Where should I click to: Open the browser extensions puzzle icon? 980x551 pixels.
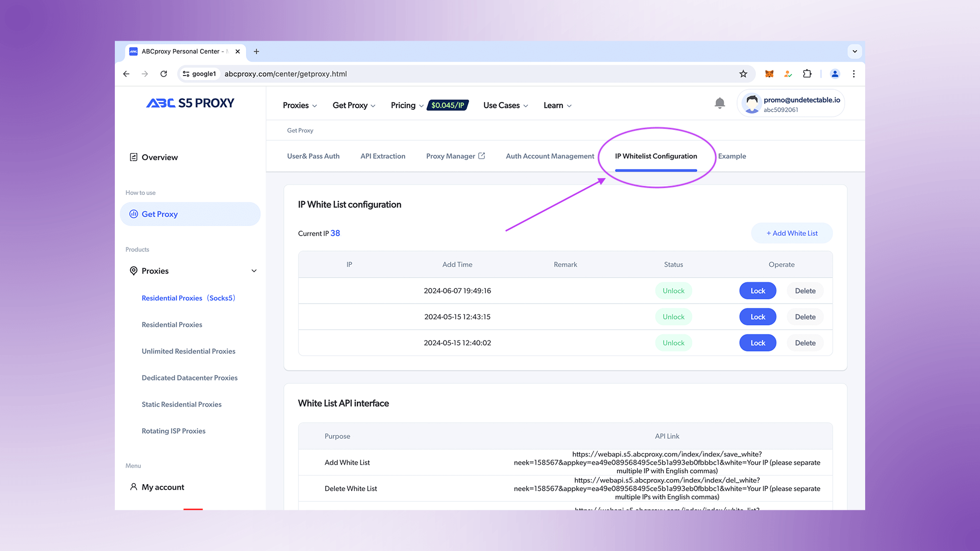[807, 74]
